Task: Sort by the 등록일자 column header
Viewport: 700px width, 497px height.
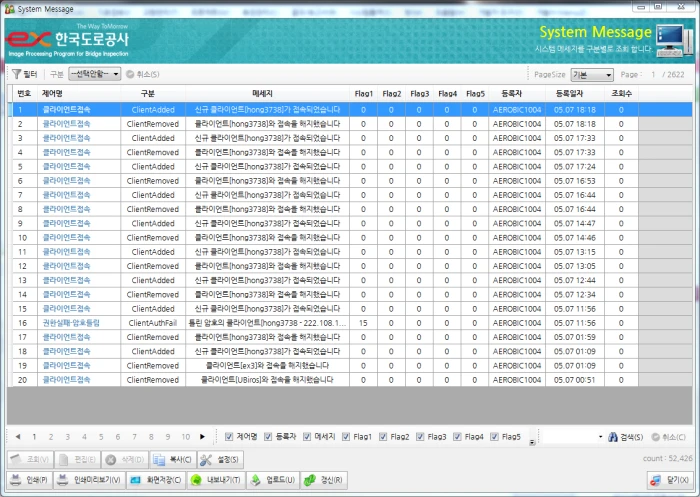Action: [575, 93]
